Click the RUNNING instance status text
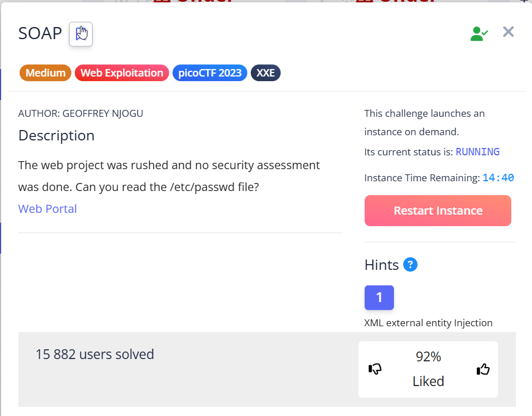Viewport: 532px width, 416px height. pyautogui.click(x=477, y=152)
